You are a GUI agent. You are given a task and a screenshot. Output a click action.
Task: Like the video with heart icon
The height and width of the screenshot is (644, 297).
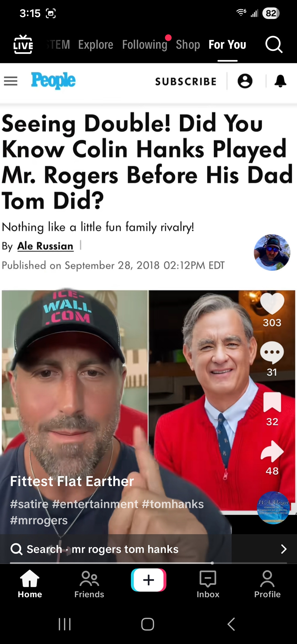[272, 304]
